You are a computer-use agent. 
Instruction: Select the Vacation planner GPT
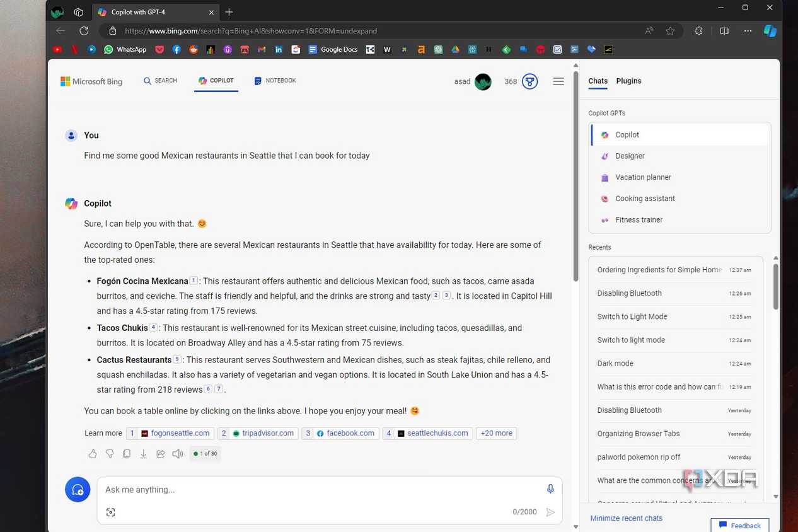point(680,178)
